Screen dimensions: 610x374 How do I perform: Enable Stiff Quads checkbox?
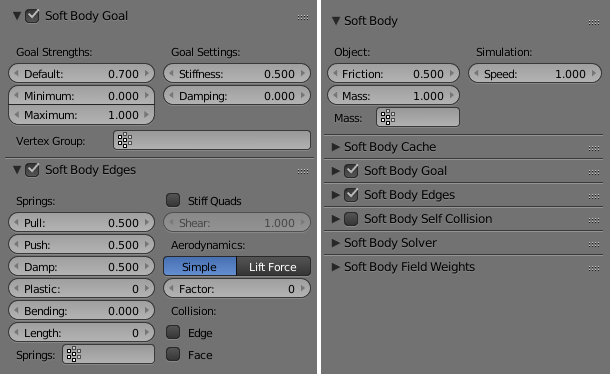click(173, 200)
